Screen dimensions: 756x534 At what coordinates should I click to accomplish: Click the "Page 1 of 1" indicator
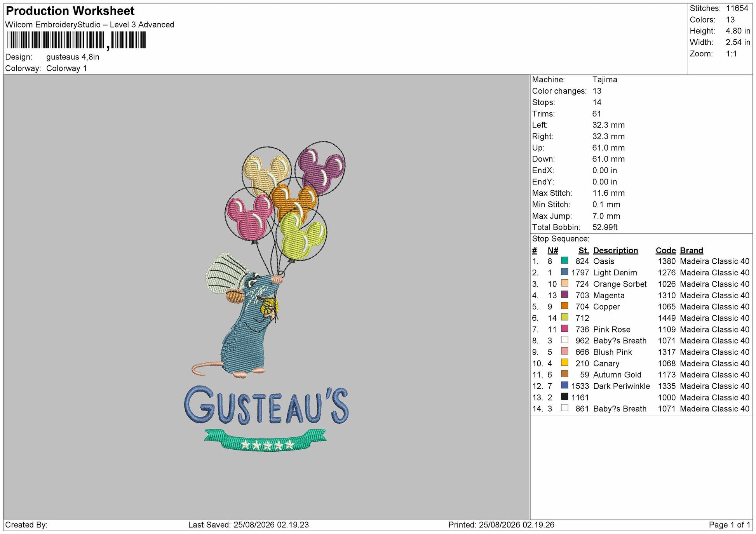click(x=730, y=525)
